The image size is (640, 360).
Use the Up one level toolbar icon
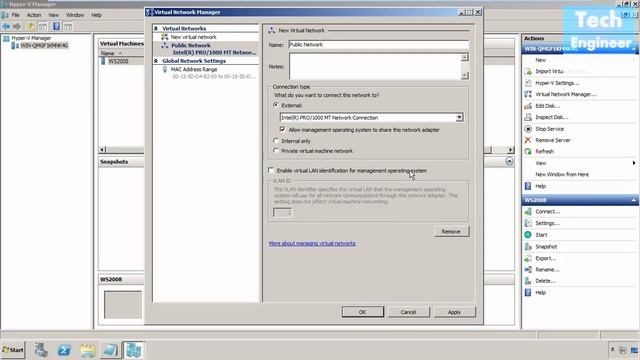click(x=31, y=27)
